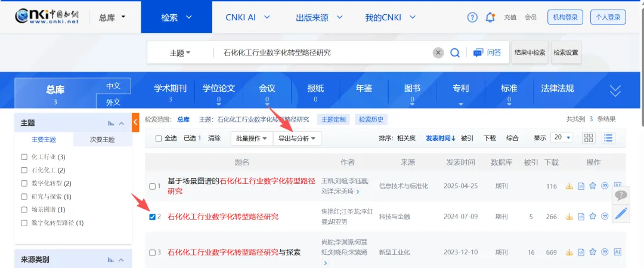The image size is (644, 268).
Task: Open HTML reading for 新型工业化 article
Action: 581,252
